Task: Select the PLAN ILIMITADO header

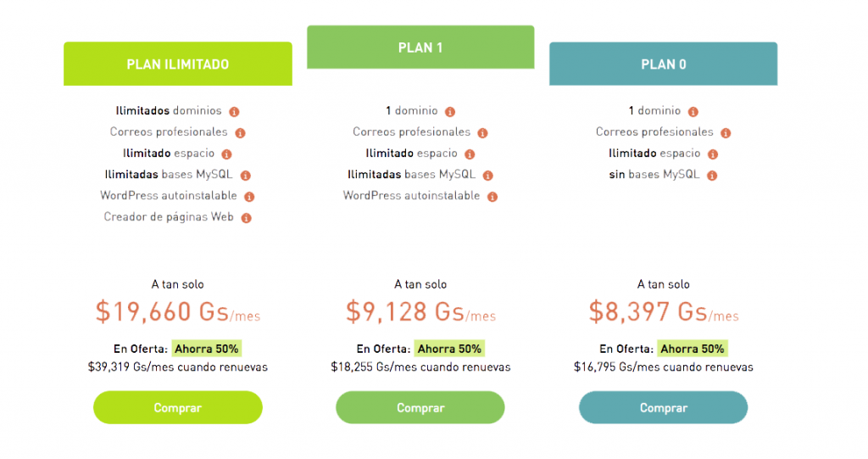Action: pos(178,64)
